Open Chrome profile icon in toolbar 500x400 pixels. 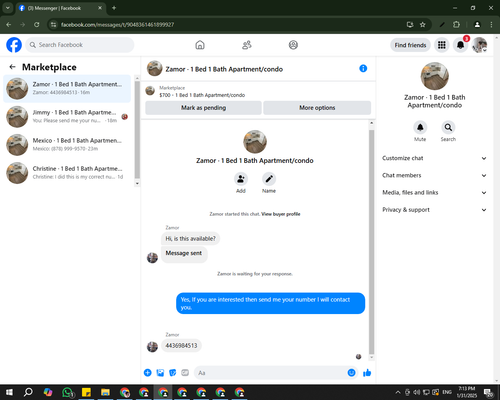(x=477, y=25)
